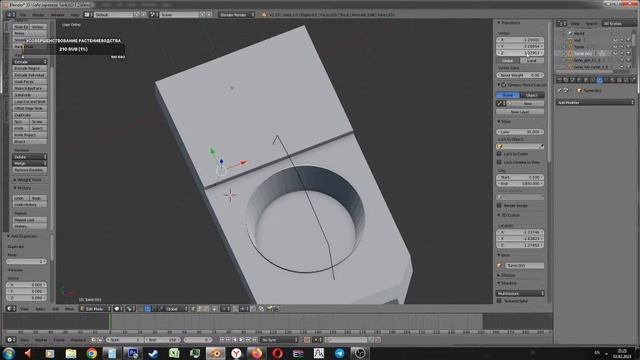Screen dimensions: 640x360
Task: Open the Mesh menu in viewport header
Action: 69,309
